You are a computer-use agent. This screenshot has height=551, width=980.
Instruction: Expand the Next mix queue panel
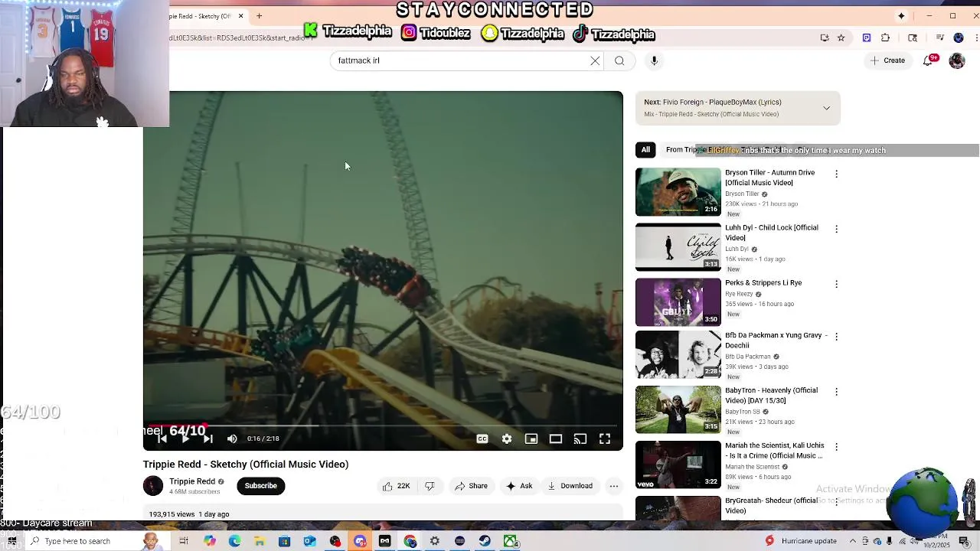pos(826,108)
